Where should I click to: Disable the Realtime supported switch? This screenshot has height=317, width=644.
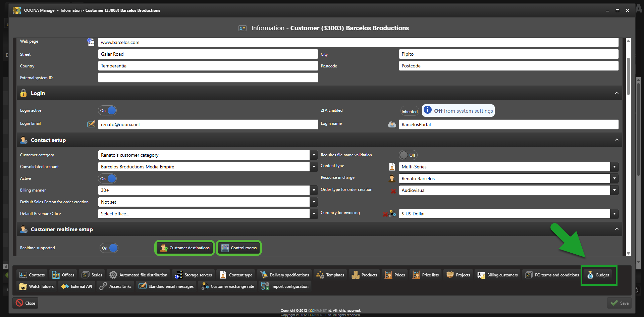pyautogui.click(x=109, y=248)
